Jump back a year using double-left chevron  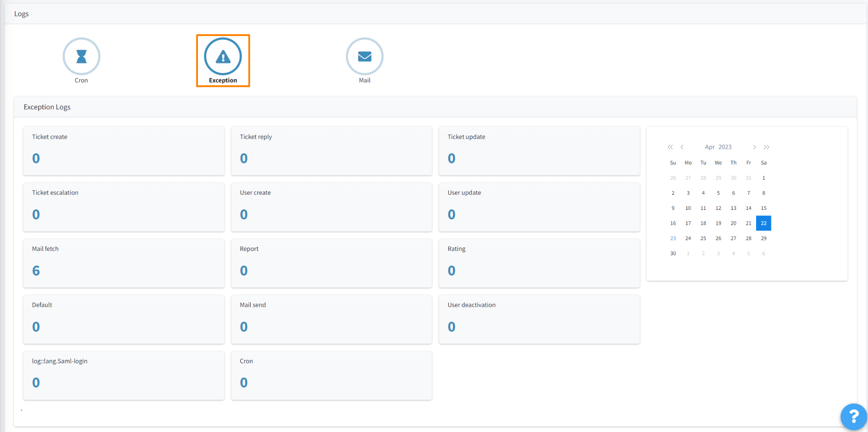pos(670,147)
